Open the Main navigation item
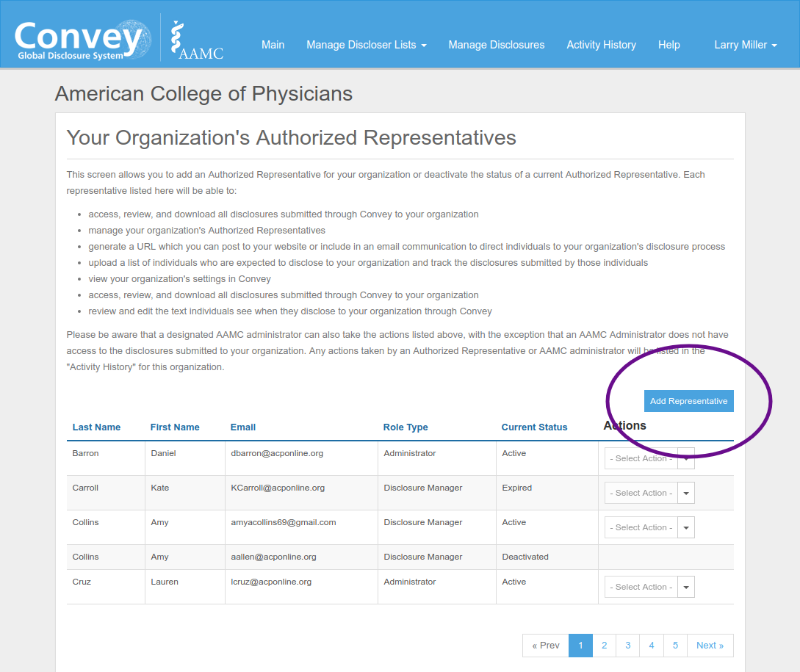 coord(273,45)
